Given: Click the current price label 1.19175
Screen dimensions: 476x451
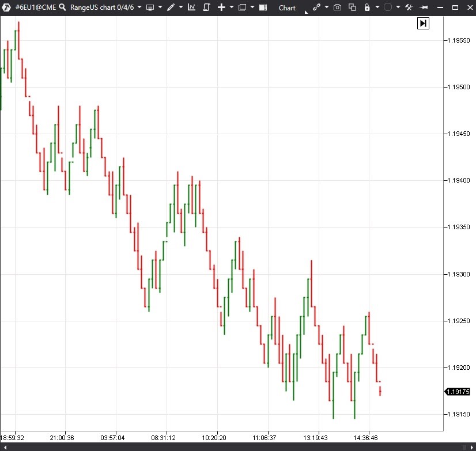Looking at the screenshot, I should pos(458,392).
